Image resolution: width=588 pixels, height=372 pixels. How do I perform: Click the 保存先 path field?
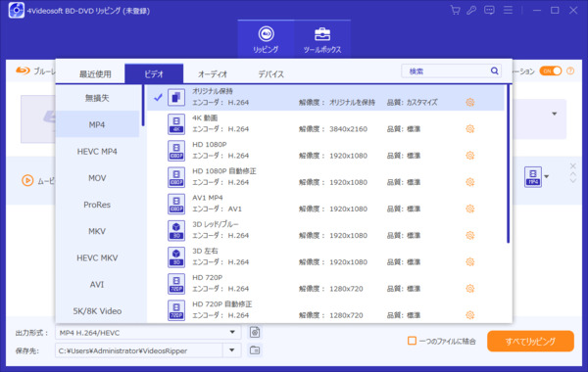[139, 350]
